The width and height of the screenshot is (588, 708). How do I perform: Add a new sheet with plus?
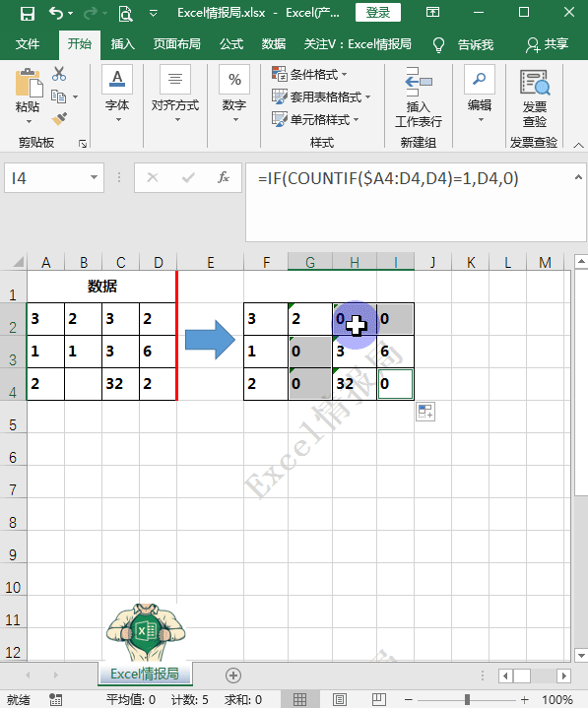233,676
